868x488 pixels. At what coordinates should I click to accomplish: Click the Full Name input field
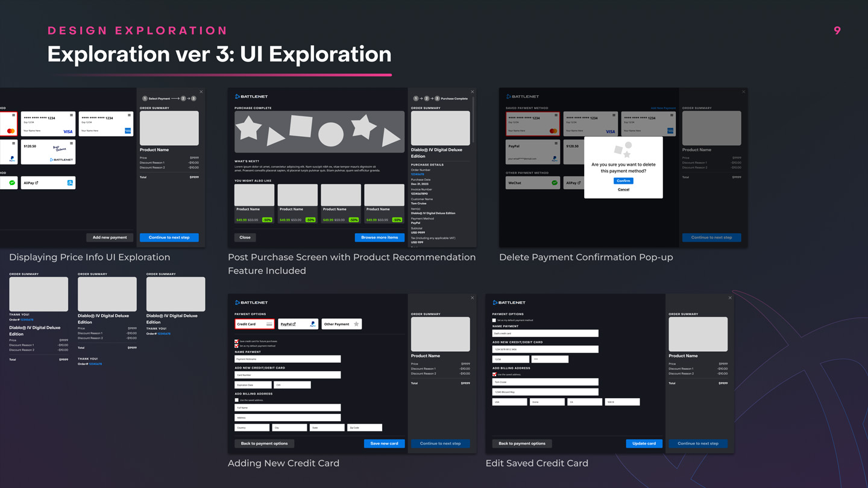click(288, 408)
